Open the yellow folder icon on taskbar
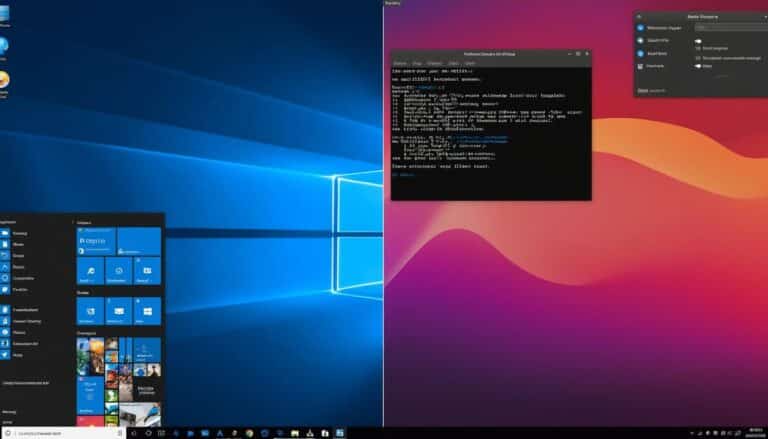 (294, 433)
